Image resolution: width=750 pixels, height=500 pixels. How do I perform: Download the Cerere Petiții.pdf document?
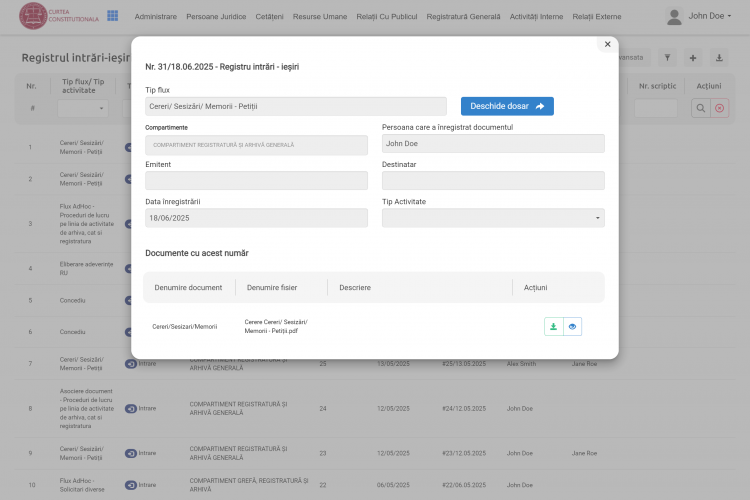coord(553,326)
